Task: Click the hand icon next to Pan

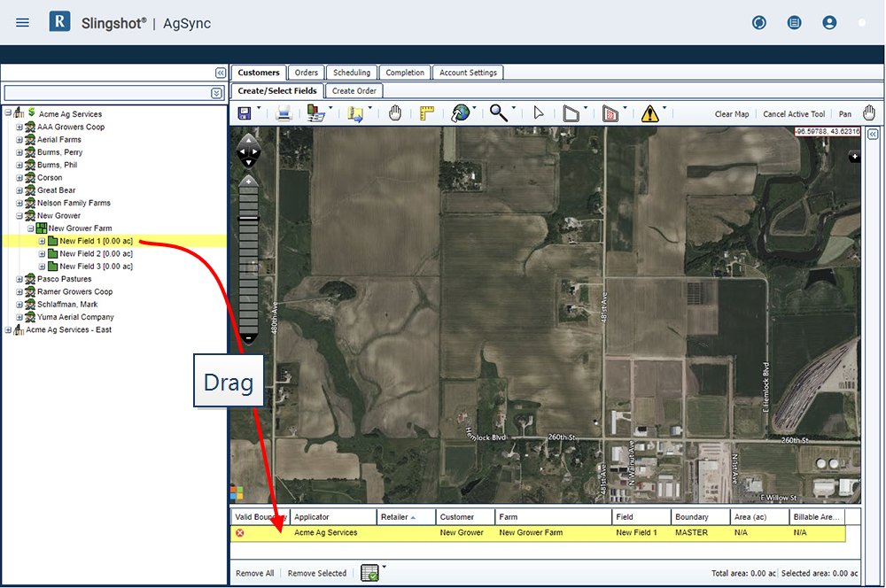Action: [869, 113]
